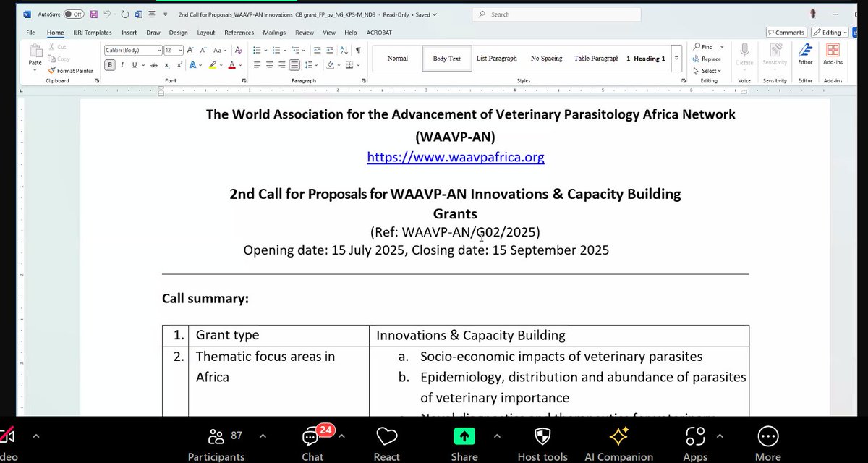Open the File menu tab
This screenshot has width=868, height=463.
click(x=30, y=33)
